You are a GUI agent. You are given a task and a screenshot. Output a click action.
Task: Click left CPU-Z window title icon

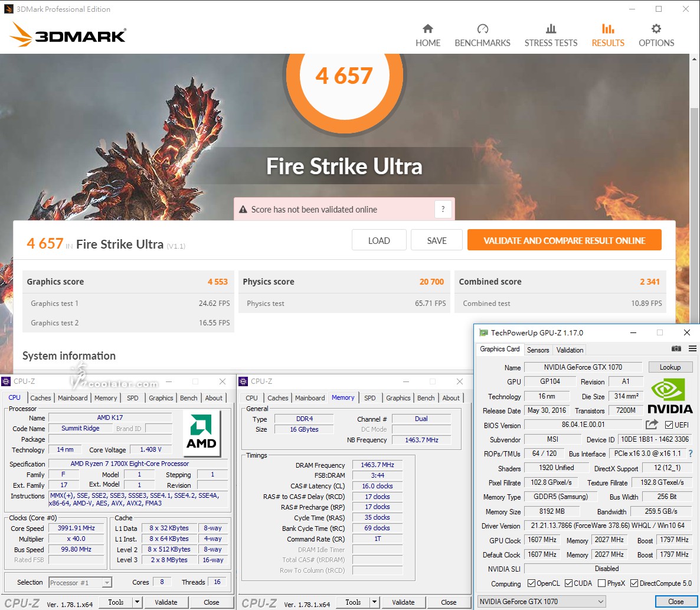coord(6,381)
